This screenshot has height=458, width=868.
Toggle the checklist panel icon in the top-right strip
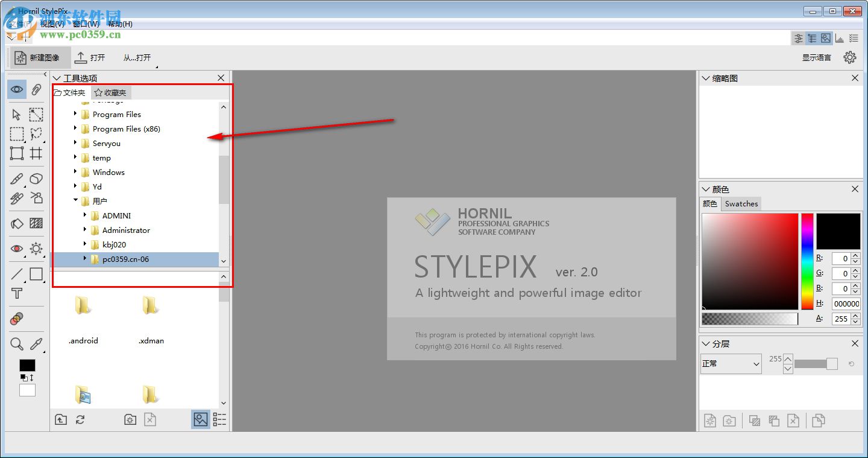[x=854, y=38]
